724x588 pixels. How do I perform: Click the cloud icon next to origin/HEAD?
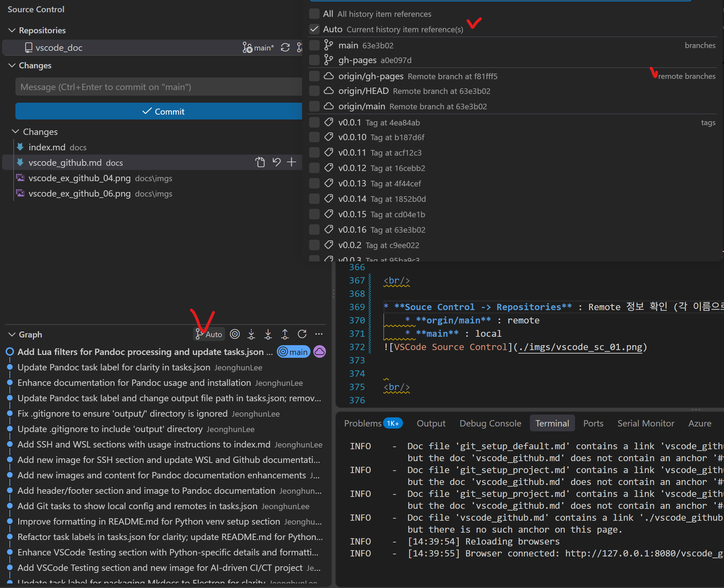[x=329, y=91]
